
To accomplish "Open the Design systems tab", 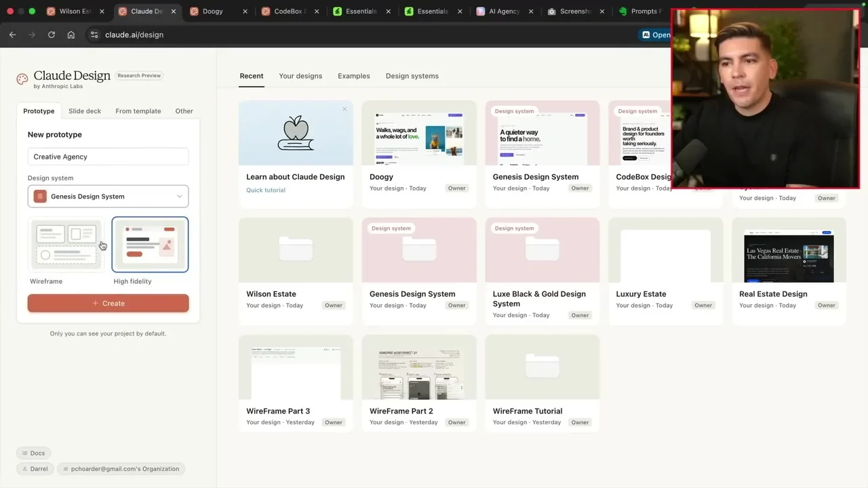I will point(412,76).
